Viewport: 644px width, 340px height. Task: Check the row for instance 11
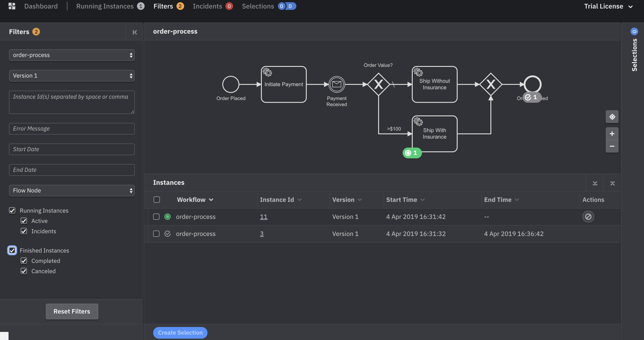tap(156, 216)
